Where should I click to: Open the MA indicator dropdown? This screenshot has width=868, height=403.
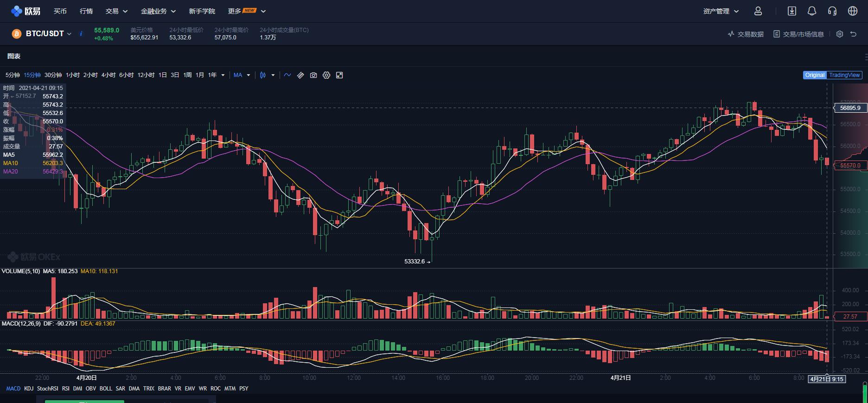click(x=242, y=75)
